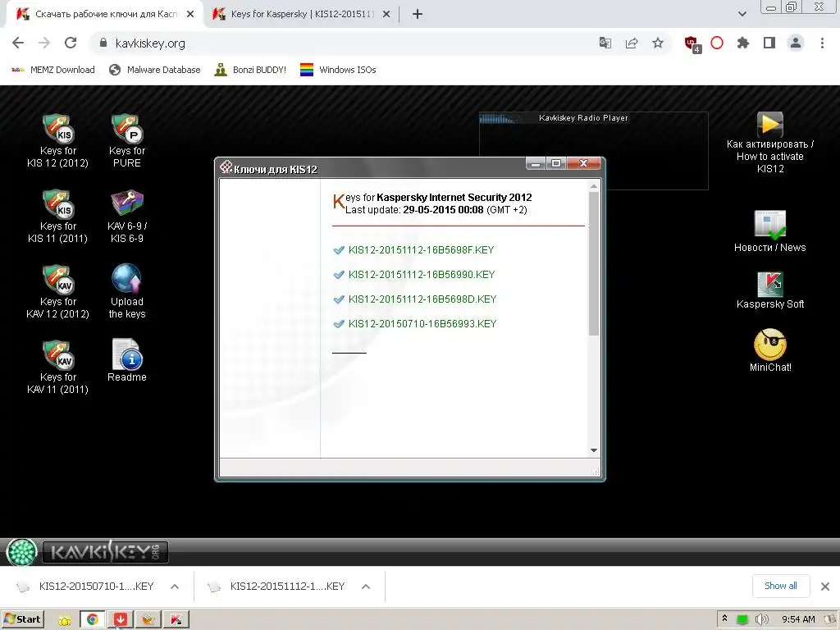The width and height of the screenshot is (840, 630).
Task: Open the Malware Database bookmark
Action: 154,70
